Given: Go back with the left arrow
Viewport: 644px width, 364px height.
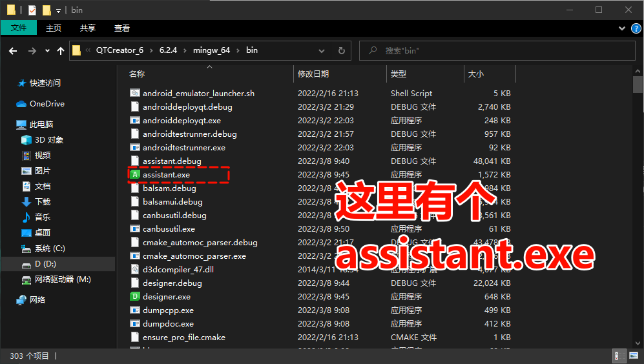Looking at the screenshot, I should (x=13, y=51).
